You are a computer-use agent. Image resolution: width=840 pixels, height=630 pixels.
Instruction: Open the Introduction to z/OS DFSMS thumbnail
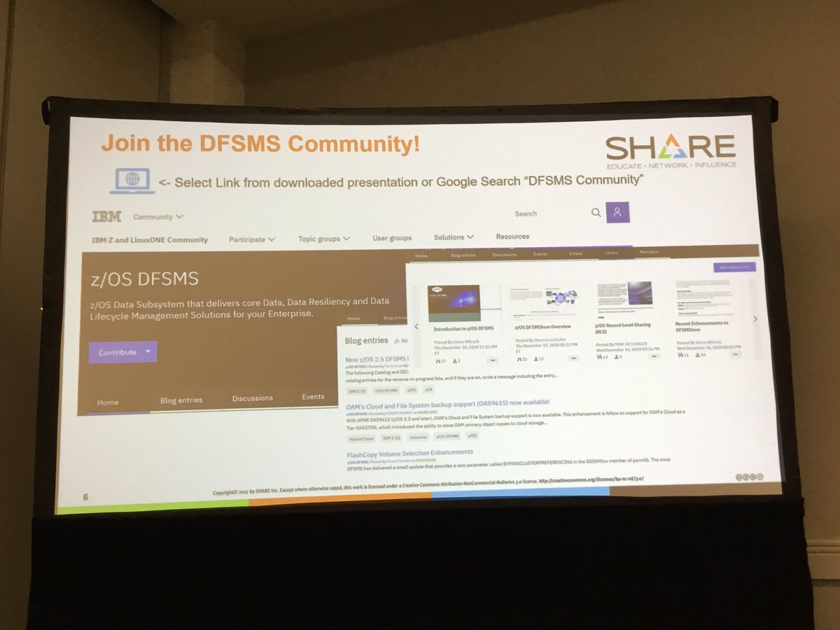(x=454, y=303)
